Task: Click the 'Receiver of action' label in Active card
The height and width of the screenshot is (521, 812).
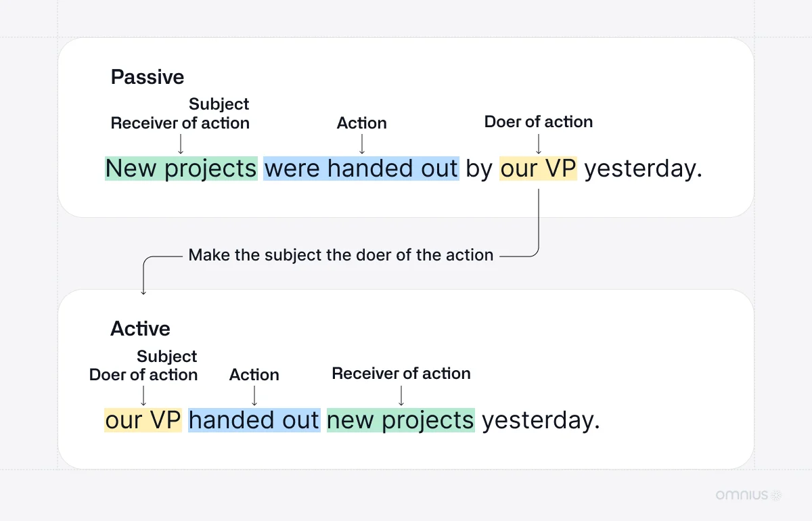Action: coord(401,373)
